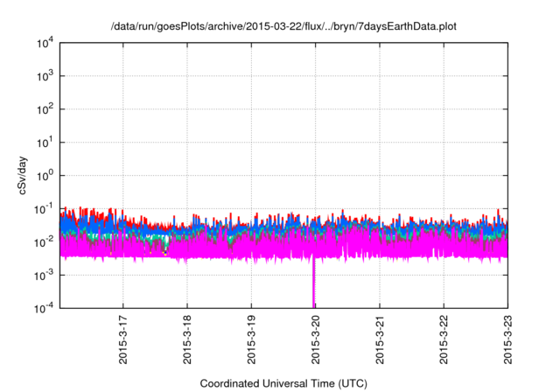Click the 10^3 y-axis tick label
This screenshot has height=392, width=560.
coord(45,76)
